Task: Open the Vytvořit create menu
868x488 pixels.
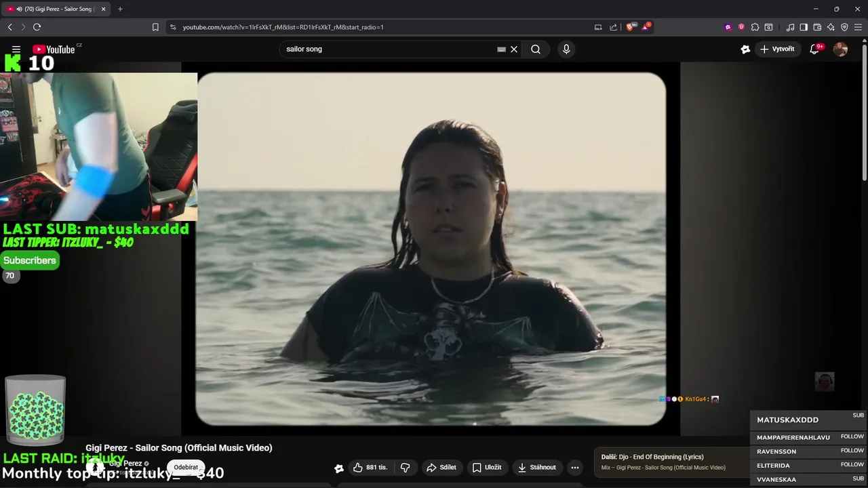Action: (x=777, y=49)
